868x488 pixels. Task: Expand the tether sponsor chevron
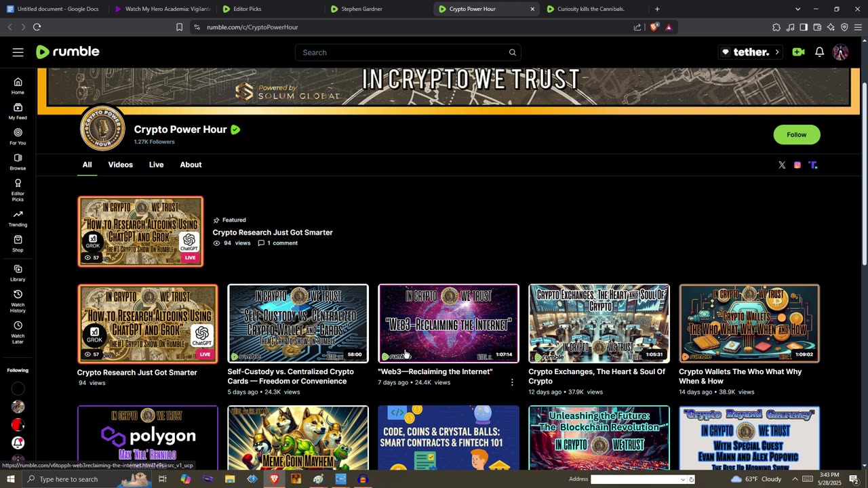pos(776,52)
